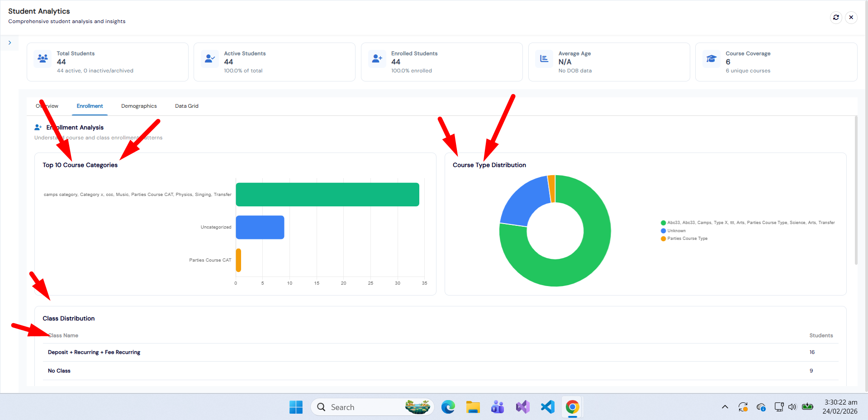This screenshot has height=420, width=868.
Task: Click the Students column header
Action: [x=821, y=335]
